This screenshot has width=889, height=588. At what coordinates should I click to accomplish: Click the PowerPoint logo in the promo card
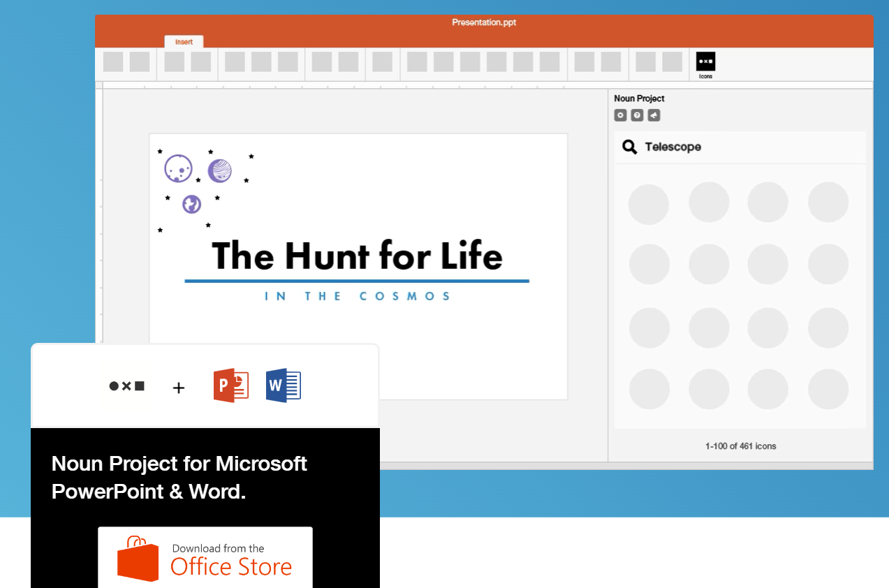(x=231, y=386)
